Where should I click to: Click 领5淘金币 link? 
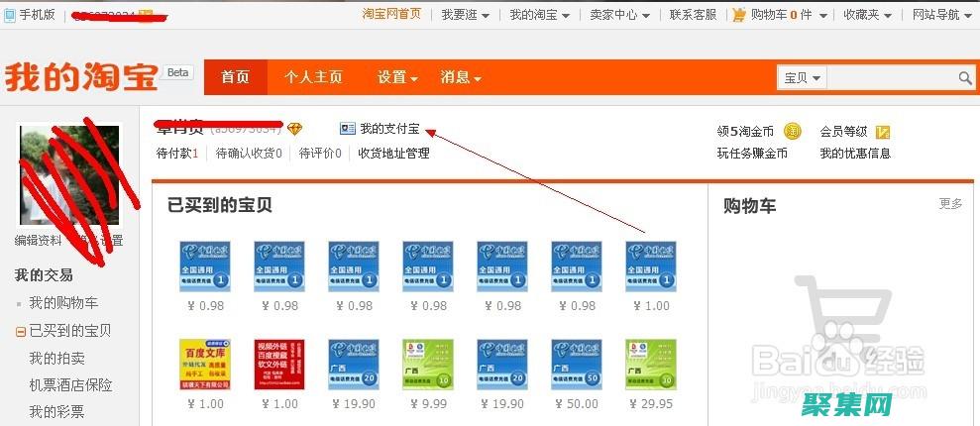tap(745, 132)
